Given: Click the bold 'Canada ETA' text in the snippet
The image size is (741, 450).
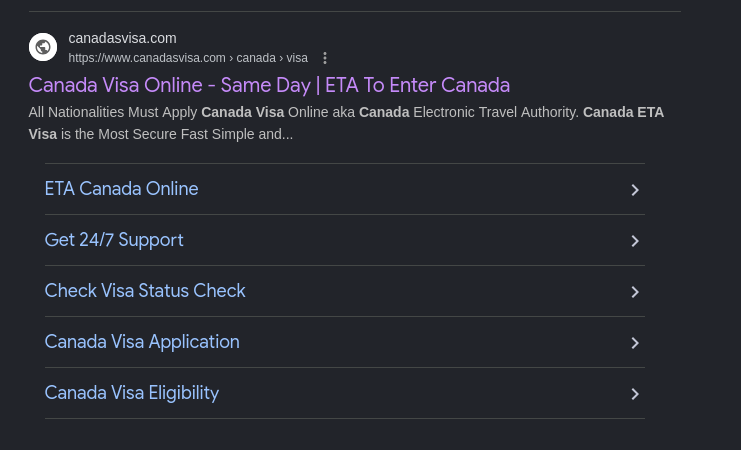Looking at the screenshot, I should 623,112.
